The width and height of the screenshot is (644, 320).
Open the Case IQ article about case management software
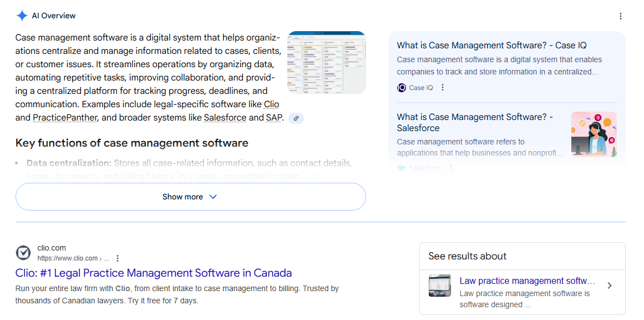coord(493,45)
